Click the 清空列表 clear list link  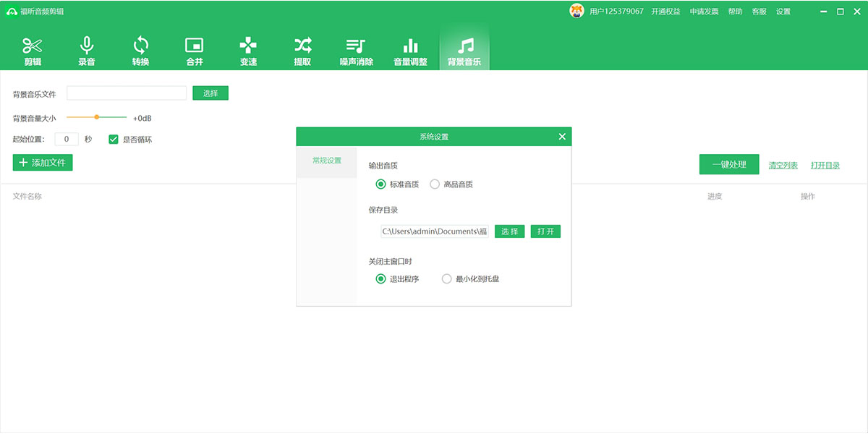point(785,164)
